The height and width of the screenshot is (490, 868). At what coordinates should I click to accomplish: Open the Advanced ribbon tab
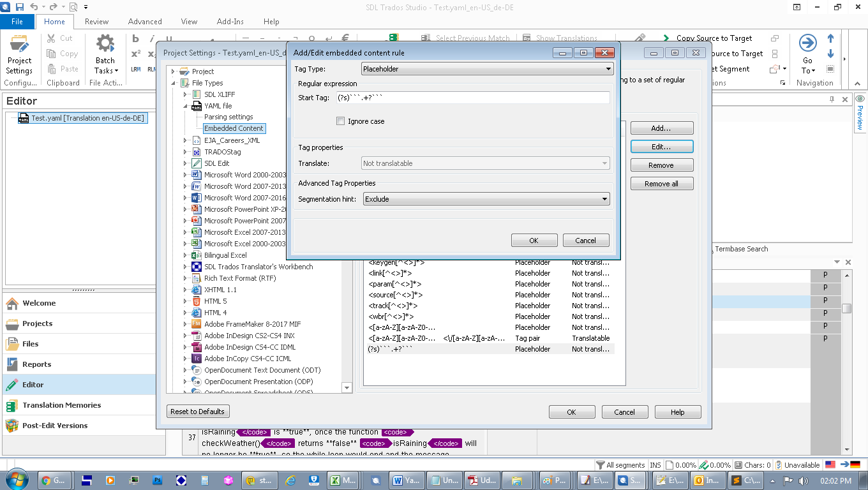(x=145, y=22)
